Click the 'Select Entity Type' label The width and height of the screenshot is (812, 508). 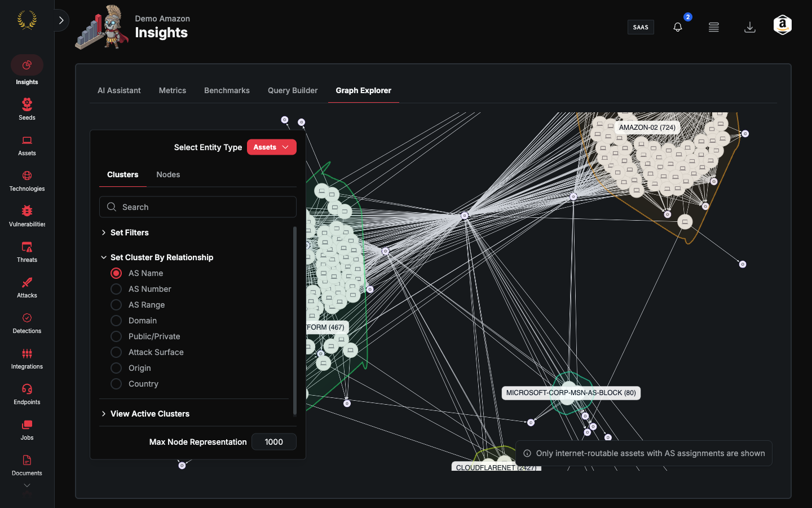point(208,147)
